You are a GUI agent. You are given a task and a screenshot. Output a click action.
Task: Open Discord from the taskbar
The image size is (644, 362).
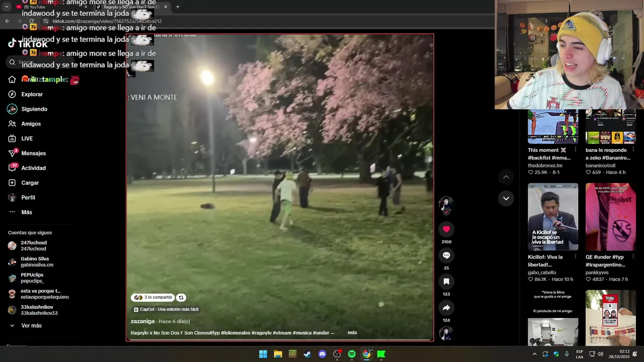[x=323, y=354]
